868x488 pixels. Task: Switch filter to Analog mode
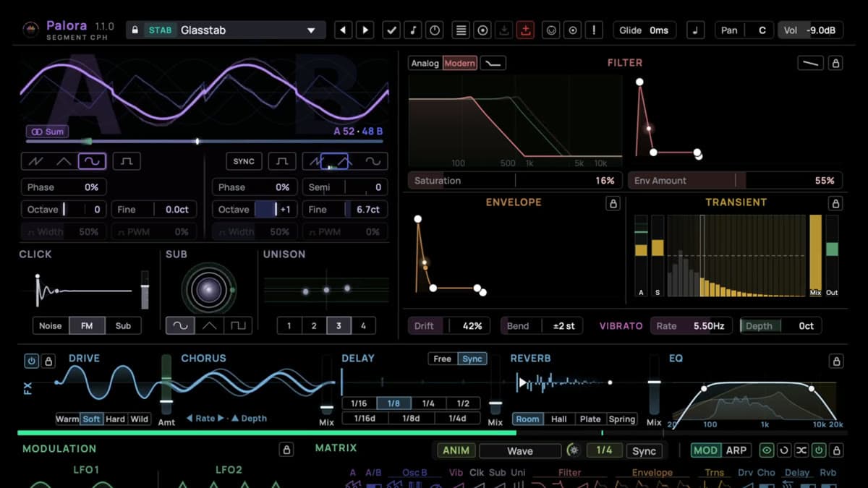coord(425,64)
